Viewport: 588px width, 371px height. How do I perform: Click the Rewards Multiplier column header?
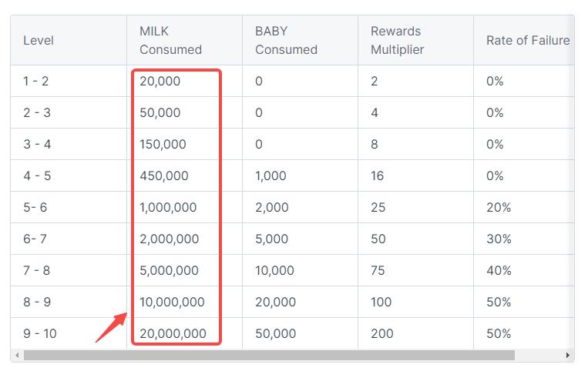point(397,40)
